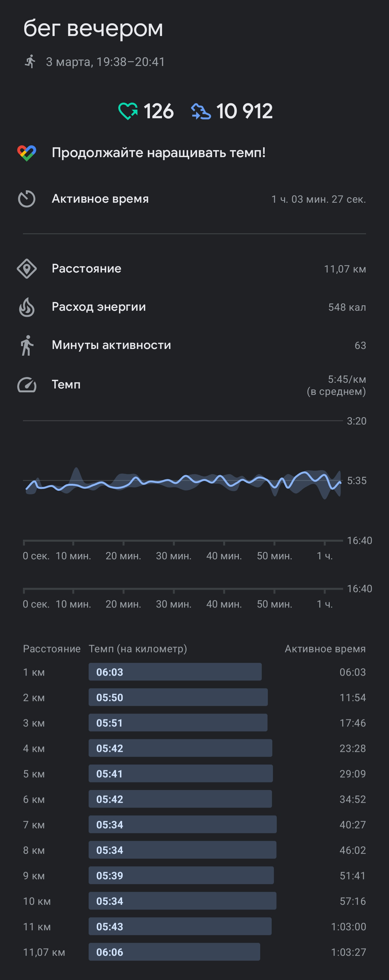The image size is (389, 980).
Task: Select the 30 мин. marker on pace chart axis
Action: click(x=173, y=556)
